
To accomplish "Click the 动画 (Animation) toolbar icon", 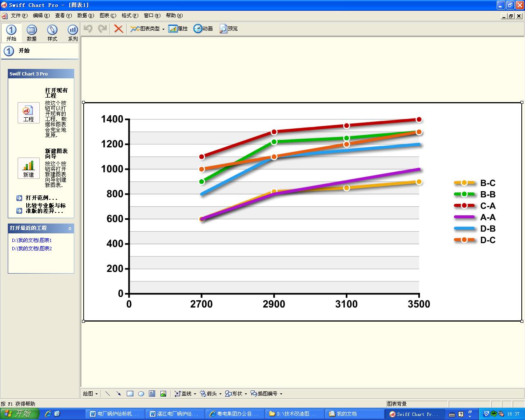I will pos(203,29).
